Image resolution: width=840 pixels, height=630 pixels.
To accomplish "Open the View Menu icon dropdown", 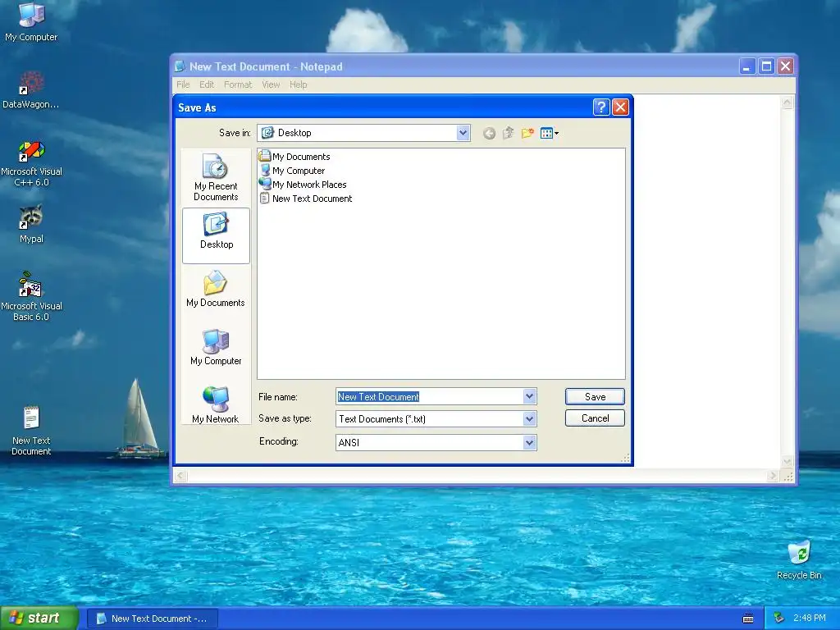I will coord(550,133).
